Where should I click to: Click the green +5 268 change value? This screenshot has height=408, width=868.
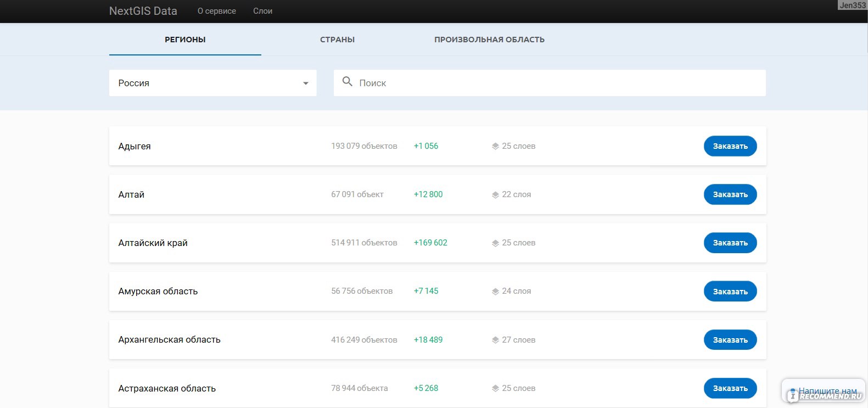coord(426,388)
